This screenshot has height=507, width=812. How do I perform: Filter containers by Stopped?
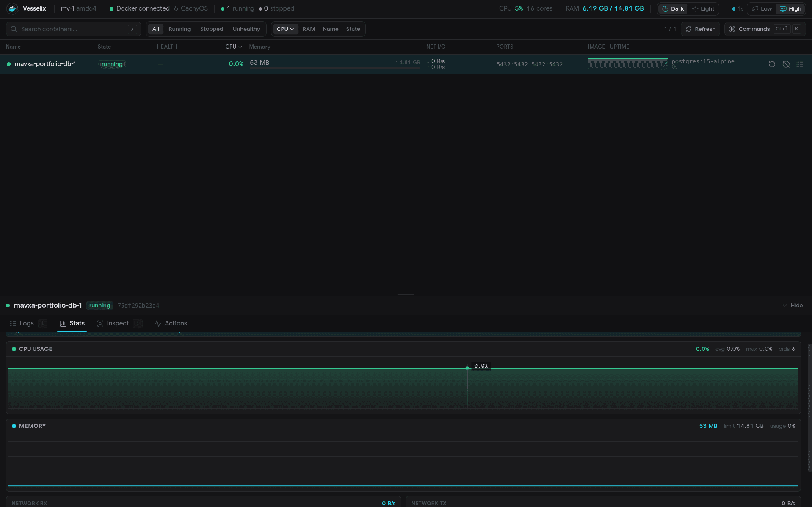[x=212, y=29]
